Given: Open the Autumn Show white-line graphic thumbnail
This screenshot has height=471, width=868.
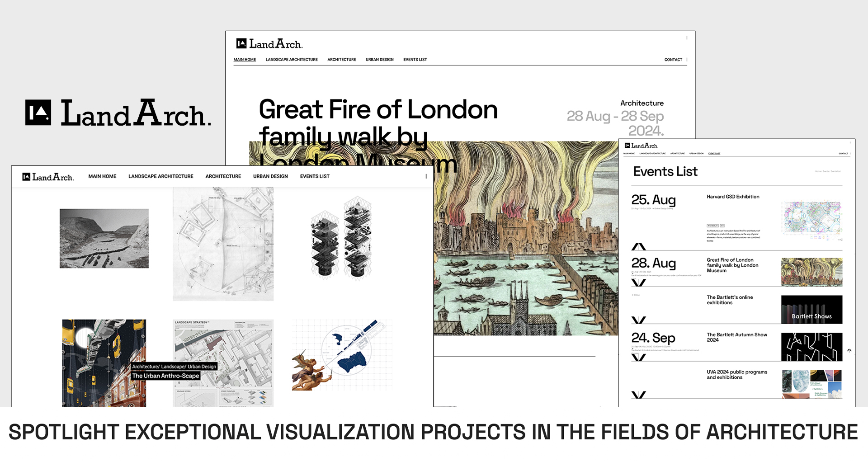Looking at the screenshot, I should (811, 347).
